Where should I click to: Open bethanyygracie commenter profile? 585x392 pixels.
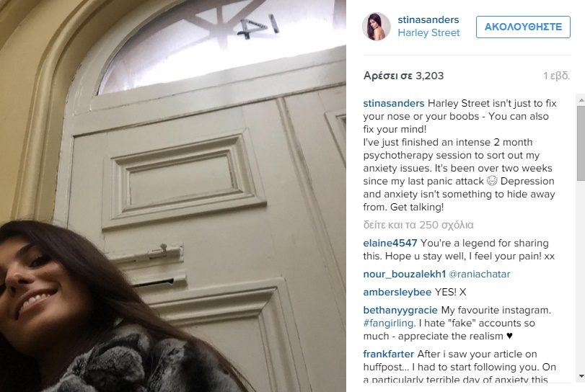400,310
